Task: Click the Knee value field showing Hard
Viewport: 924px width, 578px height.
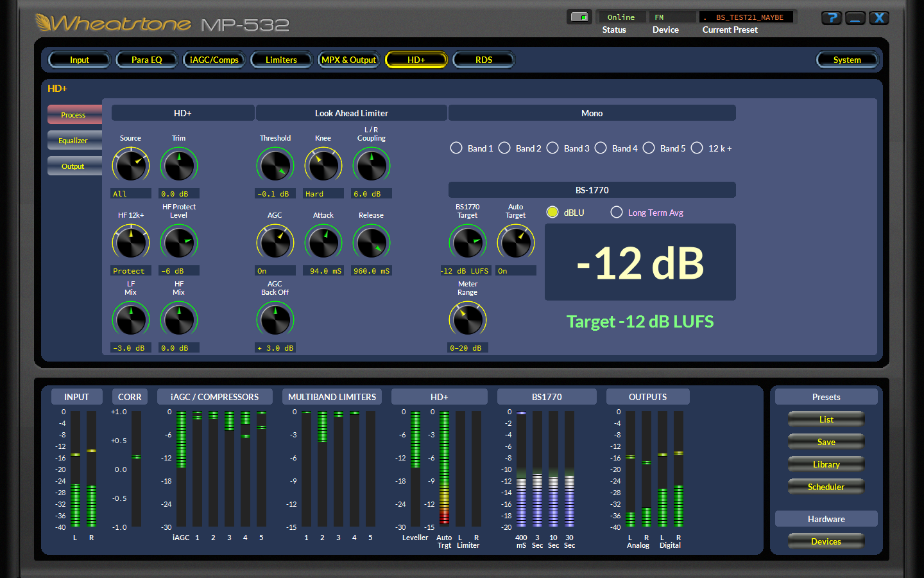Action: tap(323, 193)
